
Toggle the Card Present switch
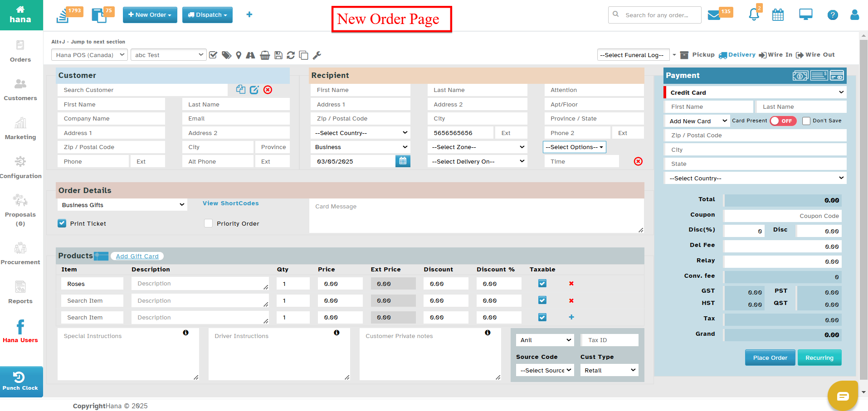pos(783,121)
